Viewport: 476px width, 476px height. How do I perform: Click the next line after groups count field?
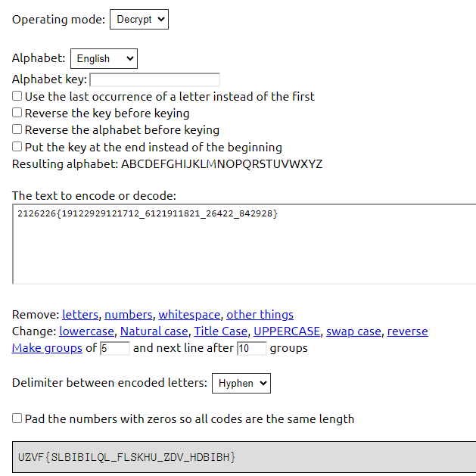coord(252,348)
